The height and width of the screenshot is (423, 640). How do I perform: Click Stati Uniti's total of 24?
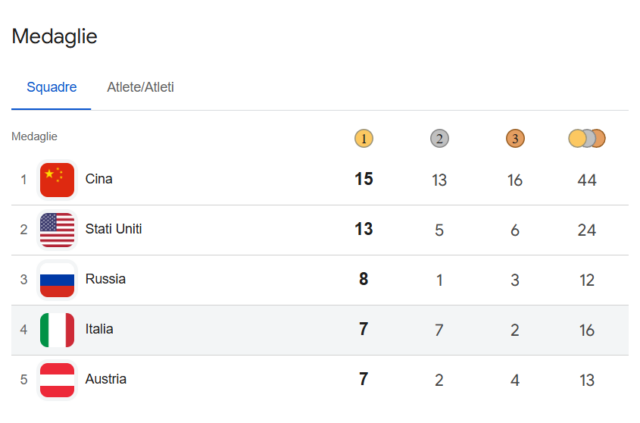pyautogui.click(x=587, y=230)
